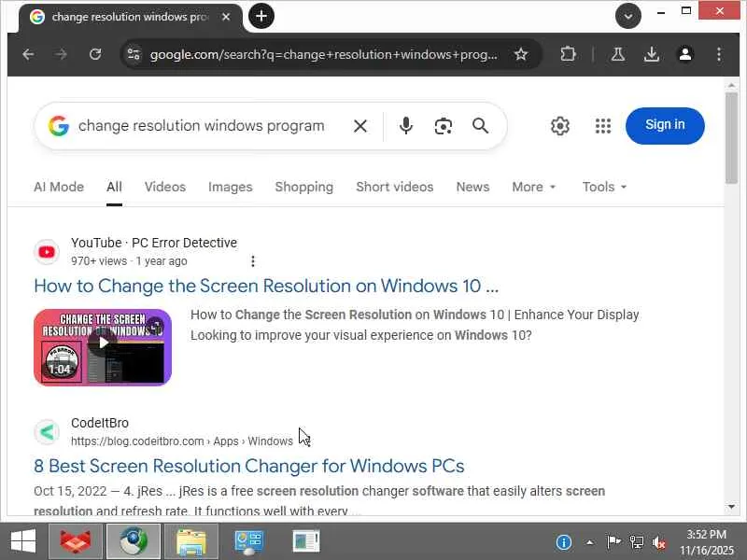
Task: Submit search with magnifier icon
Action: pyautogui.click(x=480, y=126)
